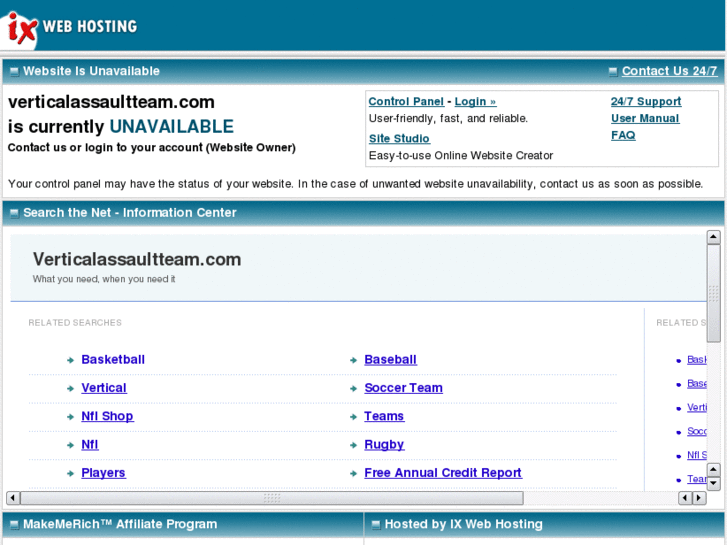Click the arrow icon beside Rugby

[353, 445]
